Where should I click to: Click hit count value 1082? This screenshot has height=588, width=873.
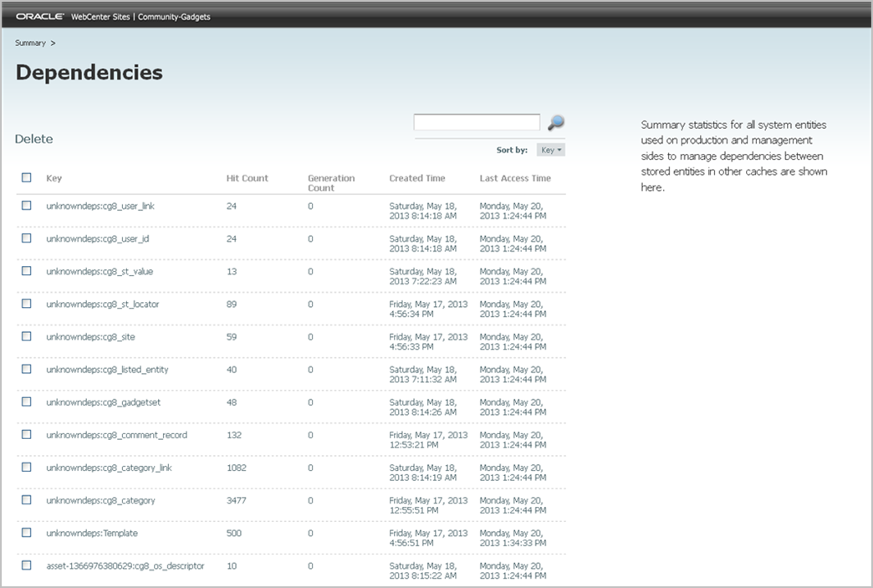(236, 468)
